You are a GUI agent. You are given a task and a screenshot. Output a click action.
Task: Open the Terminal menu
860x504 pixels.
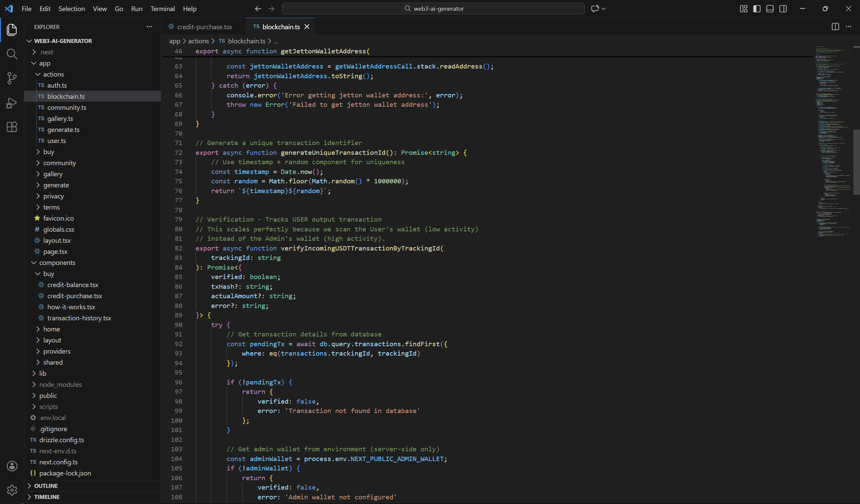click(x=163, y=8)
